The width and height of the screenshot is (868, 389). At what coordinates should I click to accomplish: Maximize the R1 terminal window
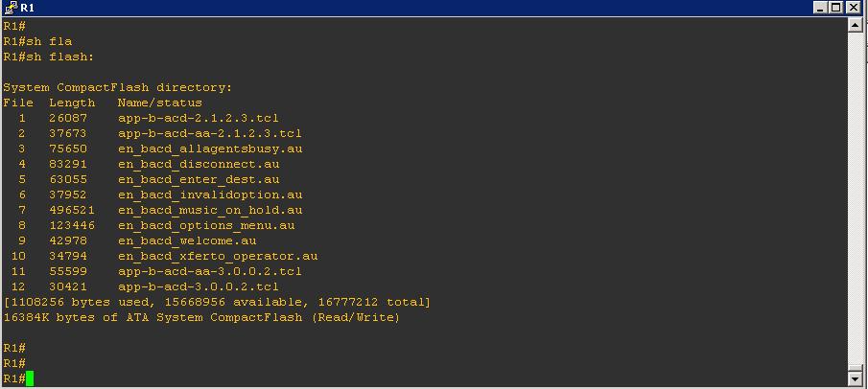point(836,8)
